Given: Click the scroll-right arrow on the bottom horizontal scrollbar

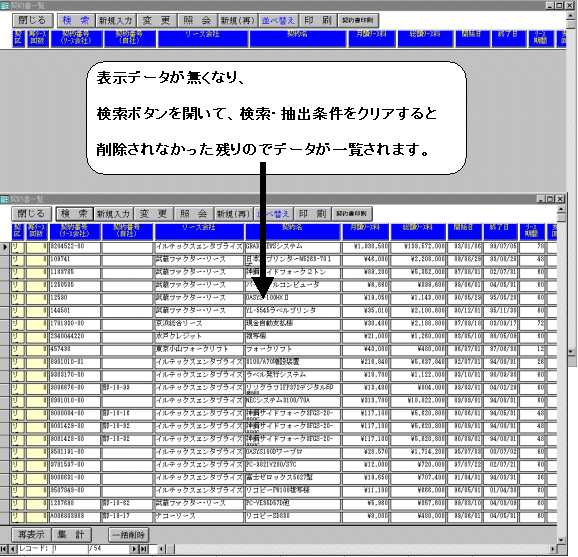Looking at the screenshot, I should 553,549.
